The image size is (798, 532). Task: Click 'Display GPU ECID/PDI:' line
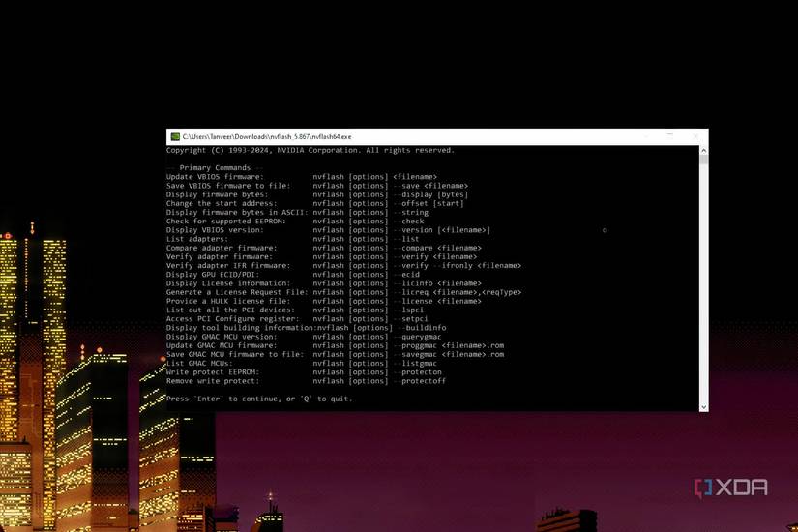point(293,275)
